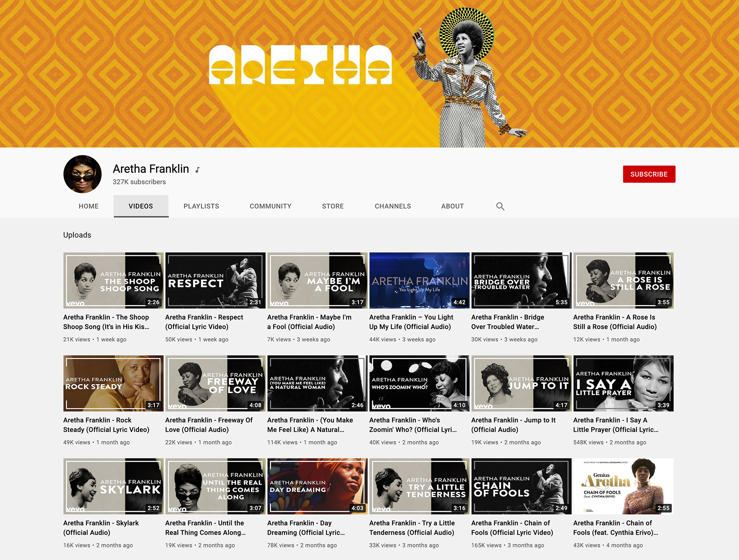Open I Say a Little Prayer thumbnail

tap(623, 383)
